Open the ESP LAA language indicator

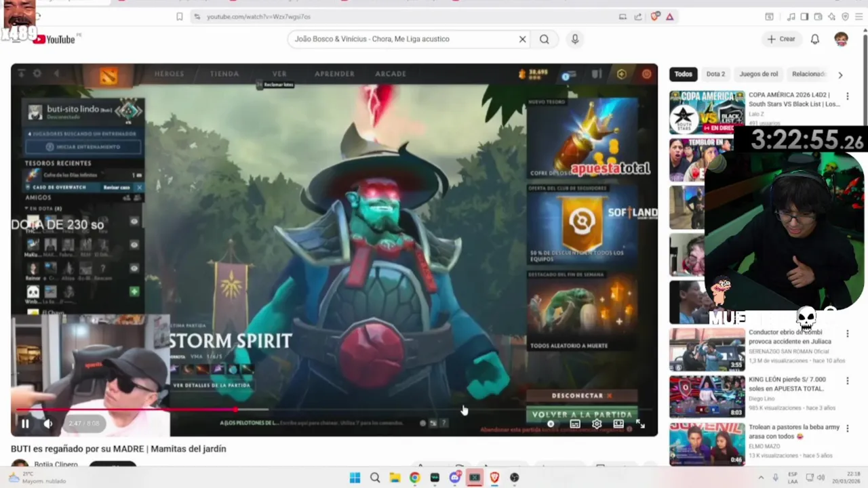click(x=793, y=477)
